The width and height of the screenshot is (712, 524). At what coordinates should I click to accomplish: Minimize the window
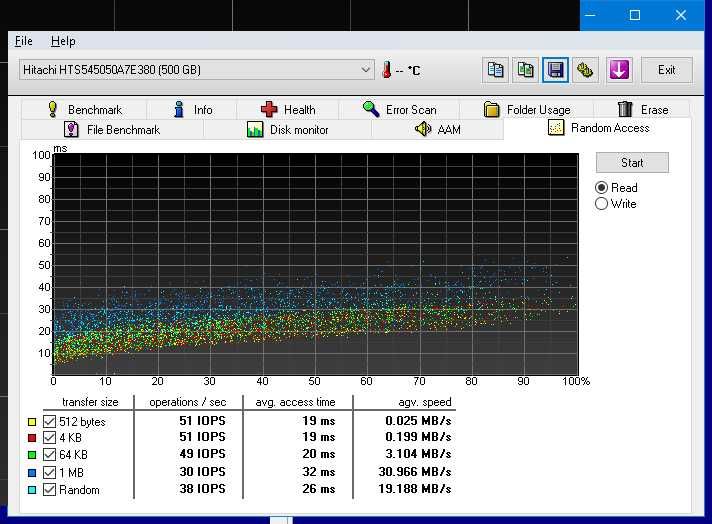click(x=590, y=15)
